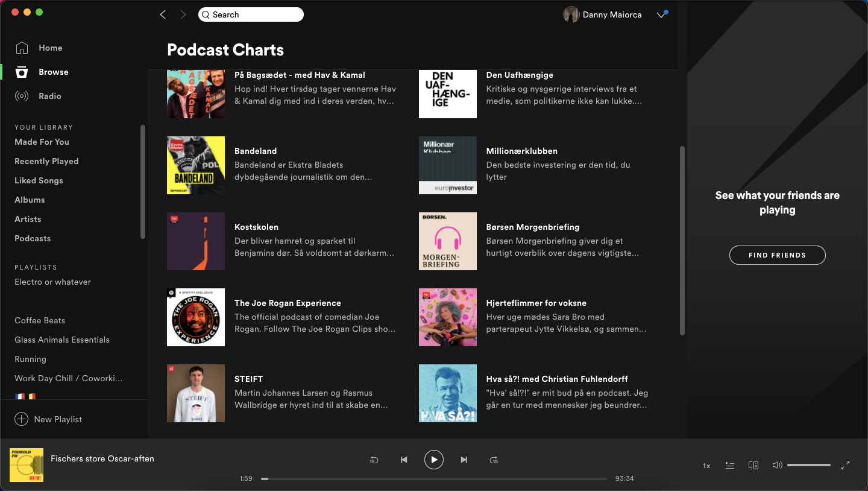Click the Børsen Morgenbriefing title
The height and width of the screenshot is (491, 868).
click(533, 227)
